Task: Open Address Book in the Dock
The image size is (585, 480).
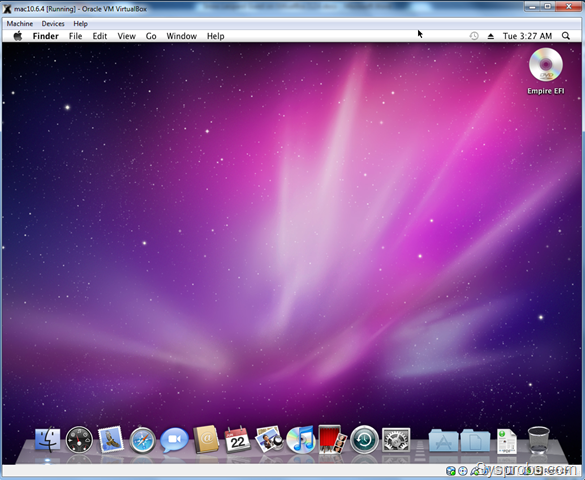Action: pos(206,439)
